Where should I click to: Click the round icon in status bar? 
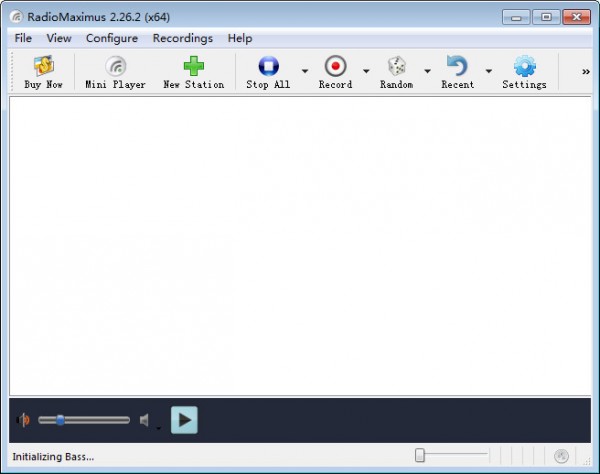(x=561, y=456)
